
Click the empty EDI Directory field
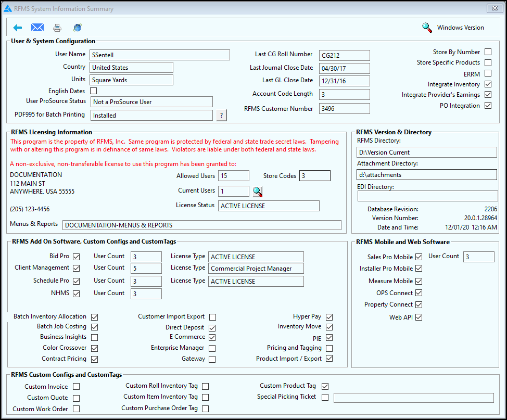tap(427, 196)
